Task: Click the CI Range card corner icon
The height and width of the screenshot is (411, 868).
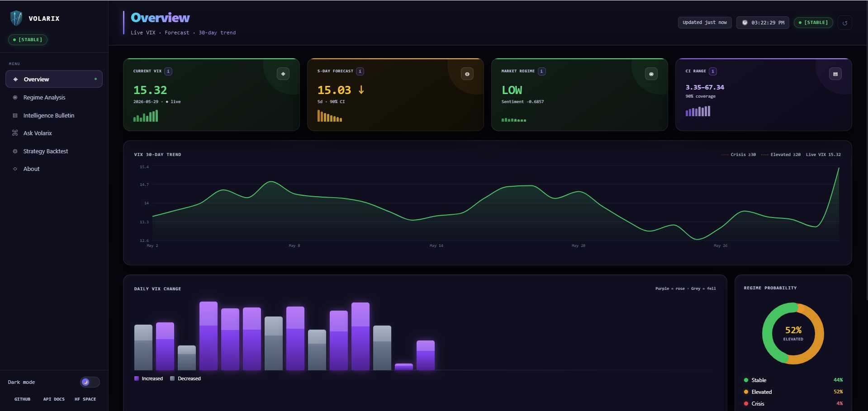Action: pos(835,74)
